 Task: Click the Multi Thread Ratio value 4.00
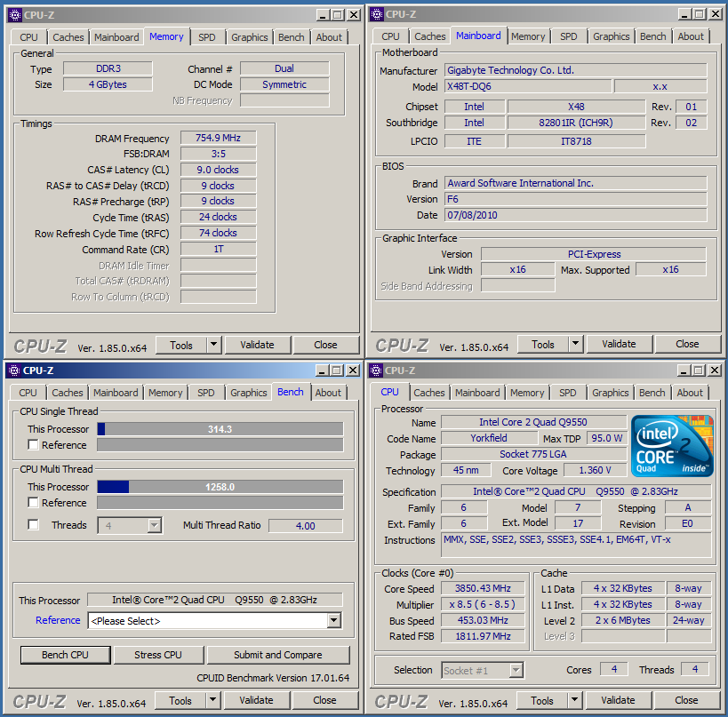[306, 526]
